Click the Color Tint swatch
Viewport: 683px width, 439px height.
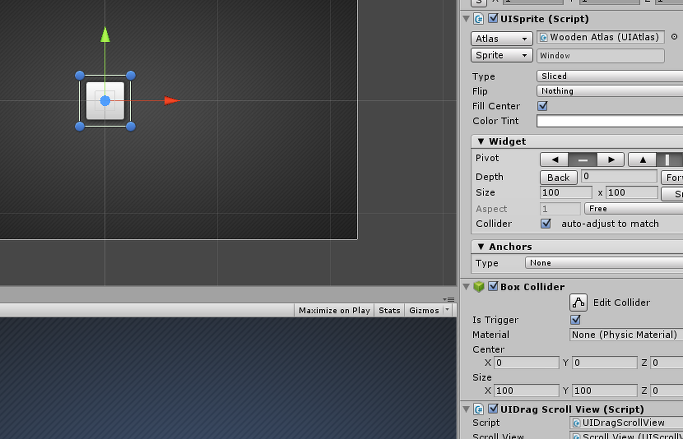tap(610, 121)
